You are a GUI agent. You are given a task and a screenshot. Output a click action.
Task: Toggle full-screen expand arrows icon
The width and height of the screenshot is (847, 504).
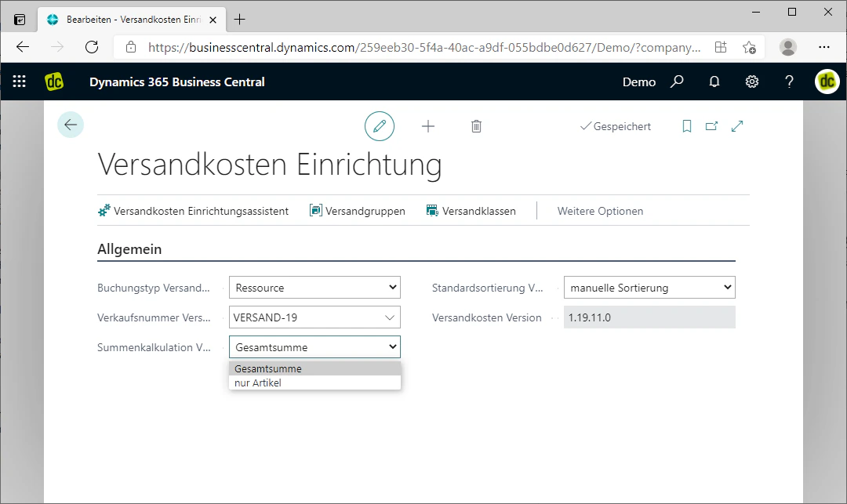coord(736,126)
